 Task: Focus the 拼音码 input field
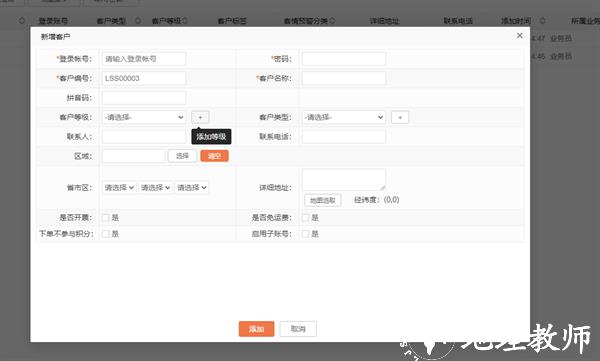(144, 98)
